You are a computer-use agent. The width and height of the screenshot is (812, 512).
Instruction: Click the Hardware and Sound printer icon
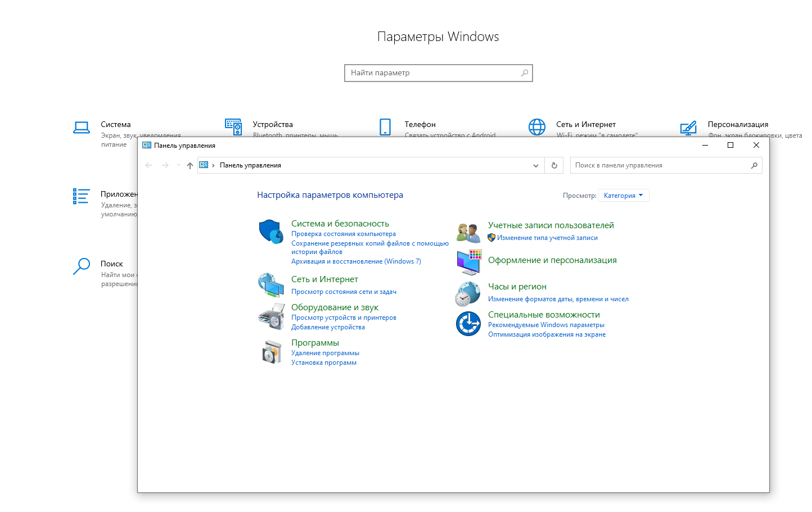pos(271,316)
